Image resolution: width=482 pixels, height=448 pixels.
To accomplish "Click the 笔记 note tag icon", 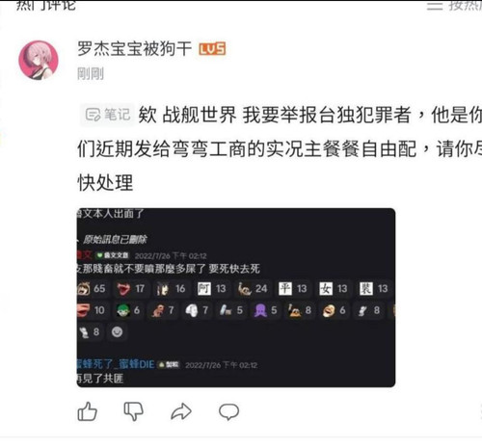I will tap(107, 115).
